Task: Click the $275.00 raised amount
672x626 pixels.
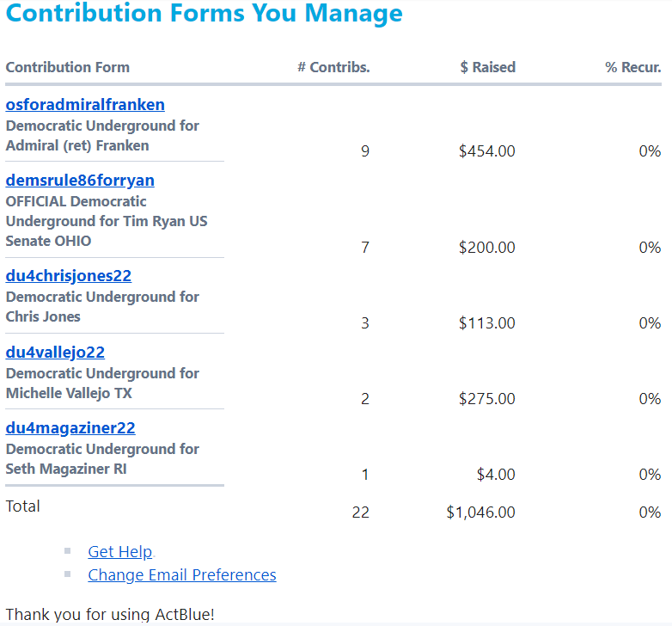Action: pyautogui.click(x=487, y=399)
